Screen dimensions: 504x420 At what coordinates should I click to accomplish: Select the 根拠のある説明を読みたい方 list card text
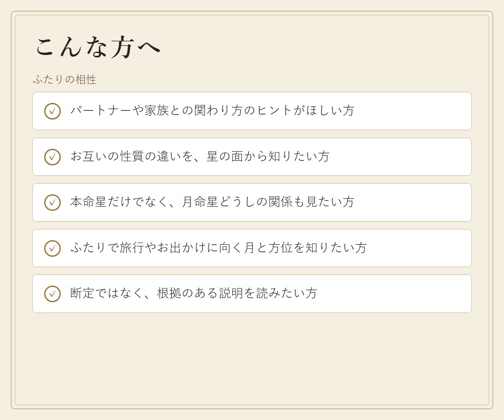tap(194, 294)
